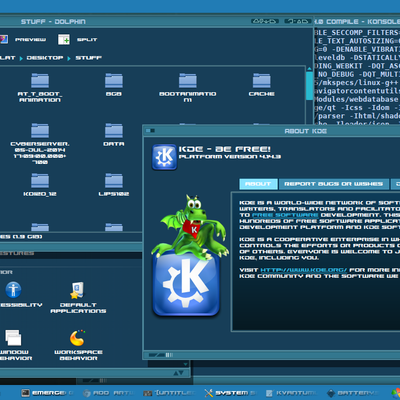Click the Konqi dragon mascot image
400x400 pixels.
pyautogui.click(x=189, y=227)
